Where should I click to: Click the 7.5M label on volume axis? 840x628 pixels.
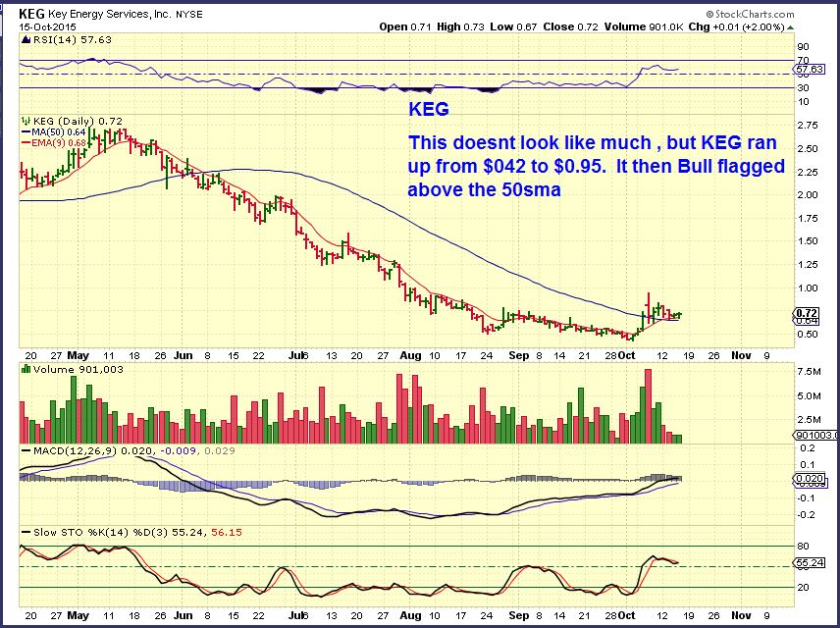coord(810,372)
